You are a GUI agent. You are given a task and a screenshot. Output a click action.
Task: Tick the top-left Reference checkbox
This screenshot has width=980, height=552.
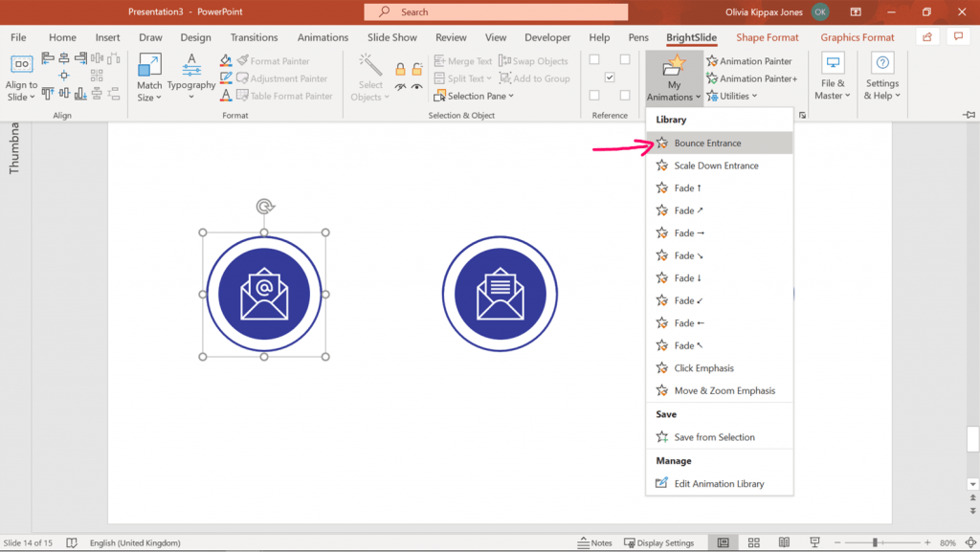[x=594, y=59]
